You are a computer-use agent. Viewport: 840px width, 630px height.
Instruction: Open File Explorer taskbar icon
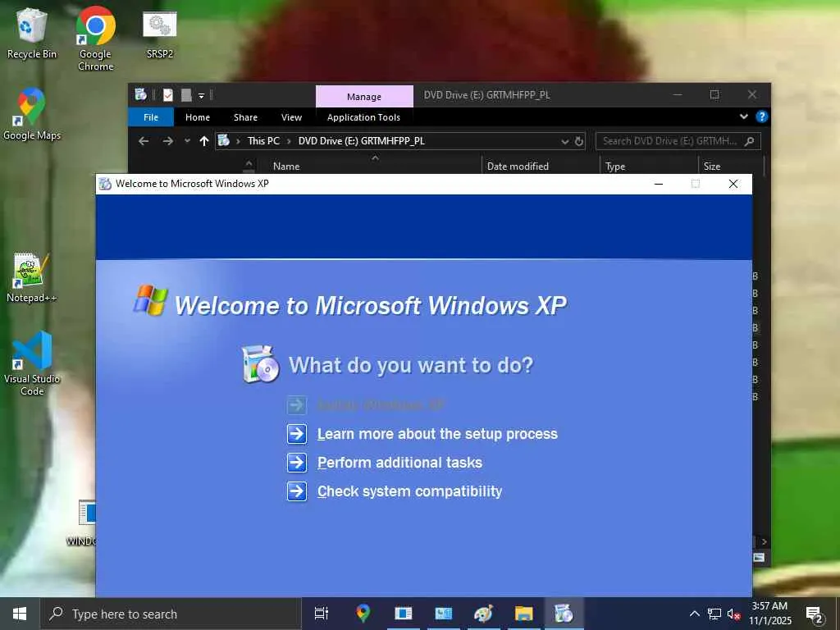[x=523, y=614]
